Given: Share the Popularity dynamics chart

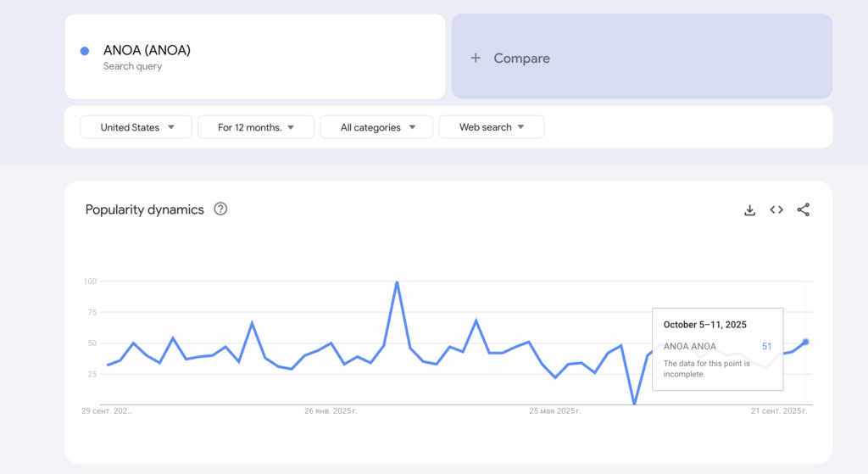Looking at the screenshot, I should 804,210.
